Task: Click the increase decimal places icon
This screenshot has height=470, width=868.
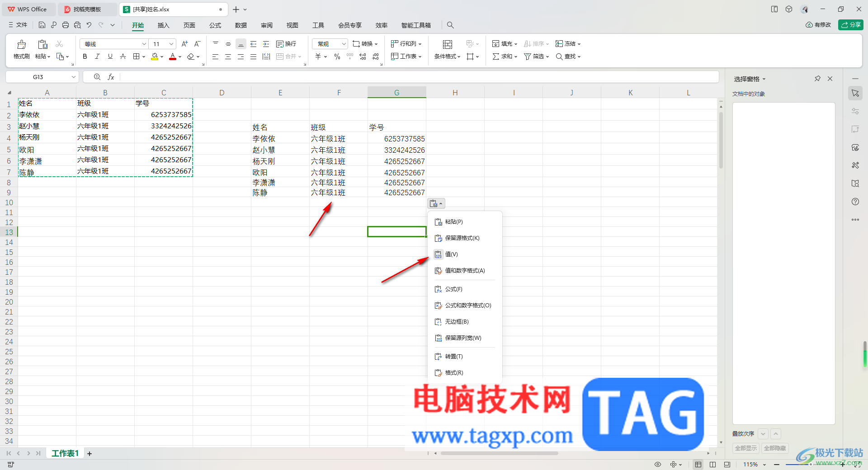Action: tap(363, 56)
